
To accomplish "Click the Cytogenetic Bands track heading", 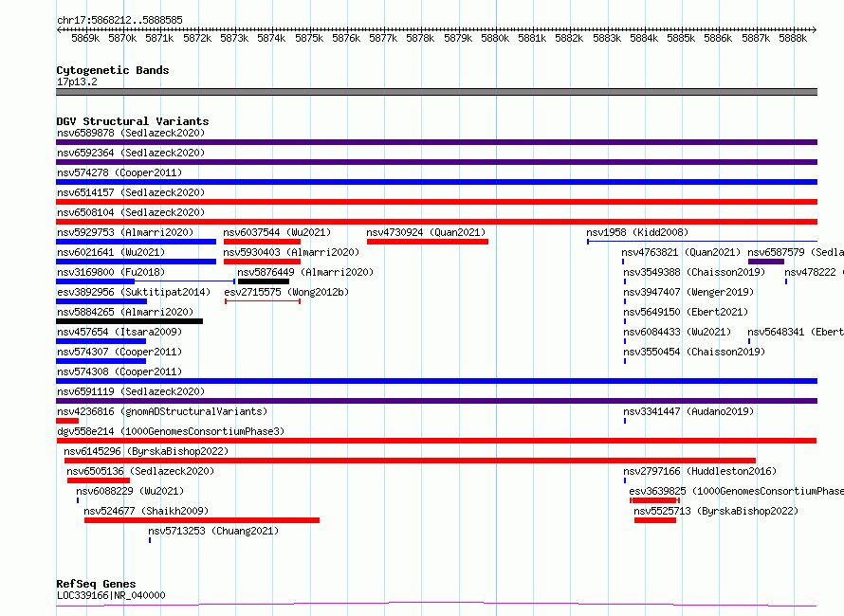I will tap(113, 70).
